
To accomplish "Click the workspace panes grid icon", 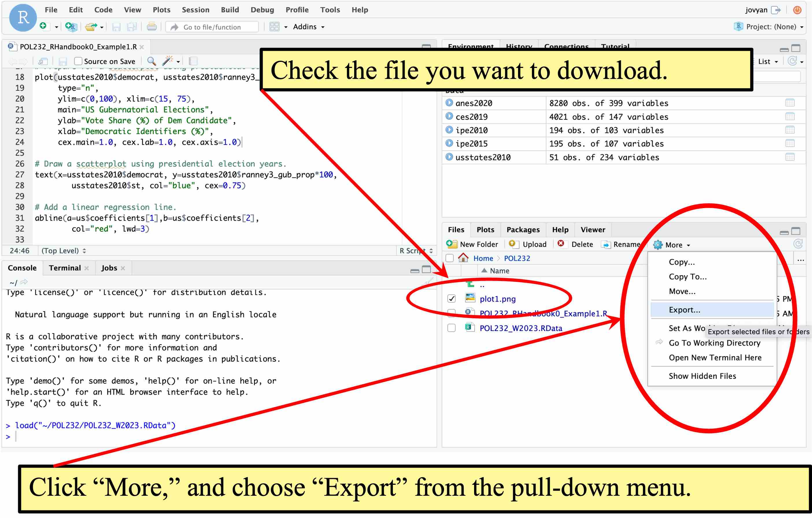I will pyautogui.click(x=275, y=26).
